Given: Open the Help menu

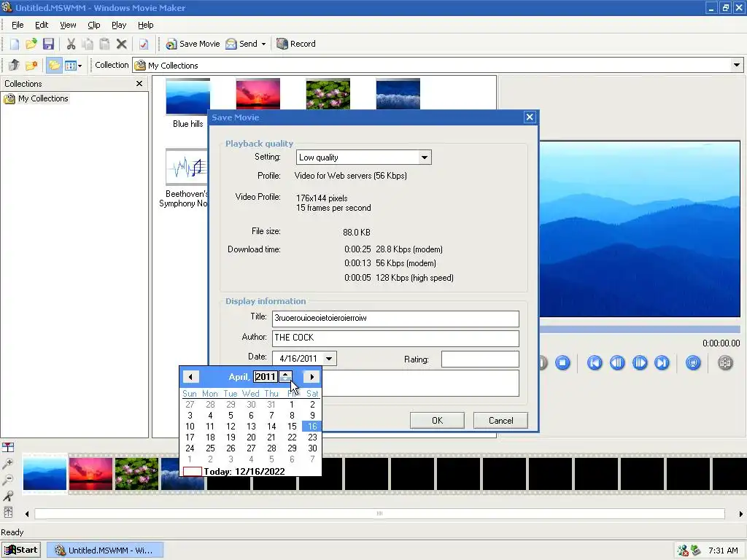Looking at the screenshot, I should [x=145, y=25].
